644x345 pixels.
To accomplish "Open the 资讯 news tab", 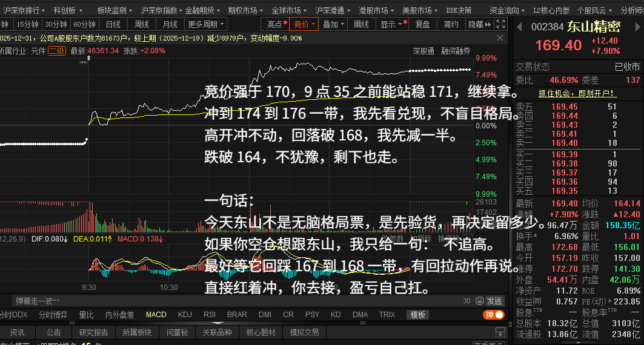I will (x=17, y=332).
